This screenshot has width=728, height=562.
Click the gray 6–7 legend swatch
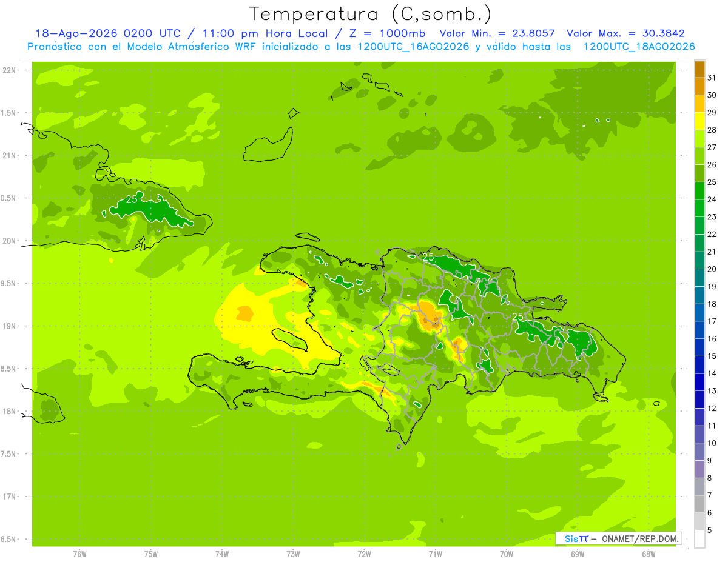(699, 504)
